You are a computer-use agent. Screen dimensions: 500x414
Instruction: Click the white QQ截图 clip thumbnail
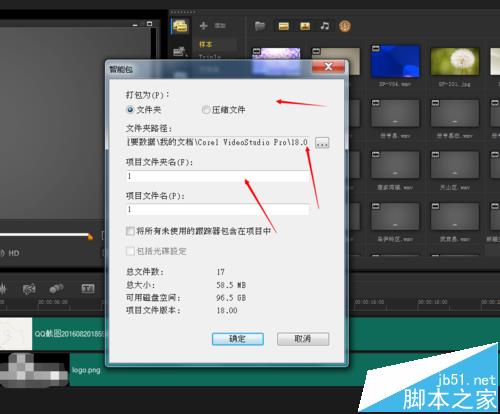coord(16,334)
